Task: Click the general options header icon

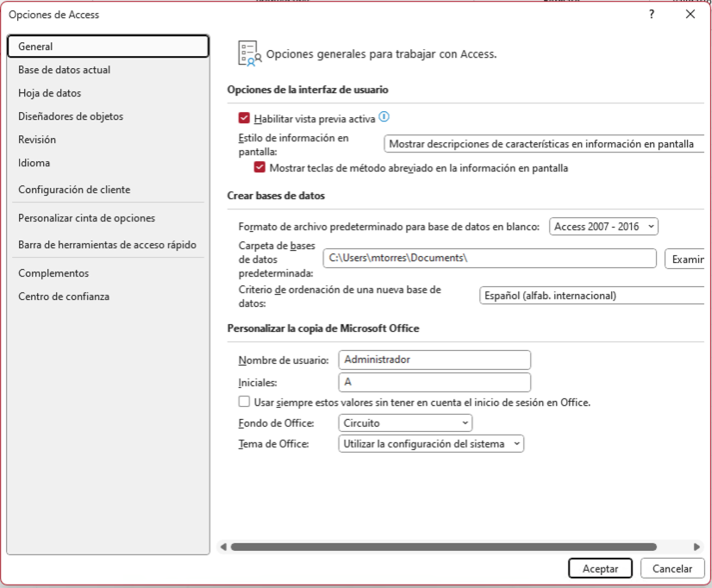Action: coord(247,53)
